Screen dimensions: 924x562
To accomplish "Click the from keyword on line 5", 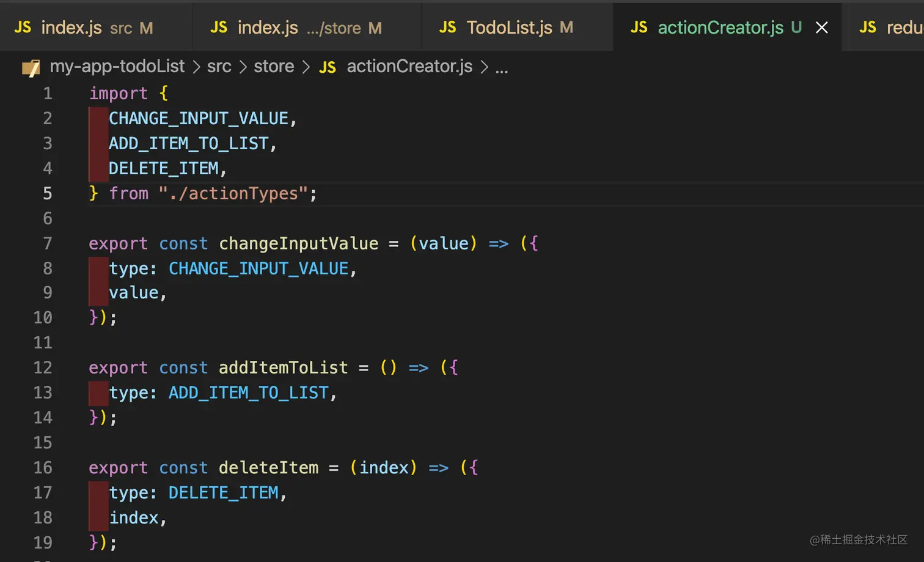I will click(129, 194).
